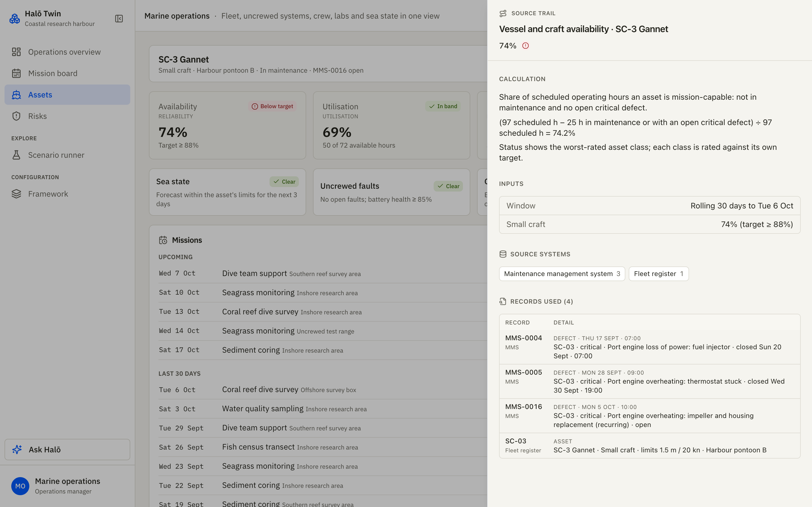812x507 pixels.
Task: Click the Assets ship icon
Action: [x=16, y=95]
